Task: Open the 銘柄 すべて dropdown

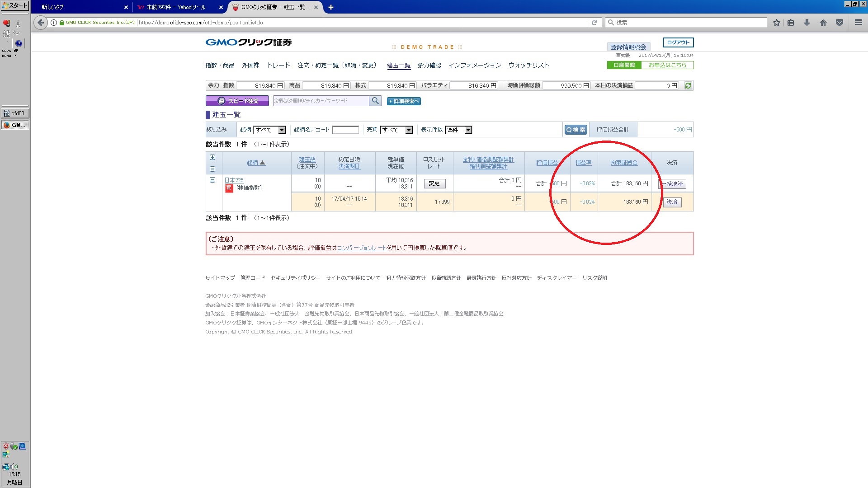Action: [x=269, y=130]
